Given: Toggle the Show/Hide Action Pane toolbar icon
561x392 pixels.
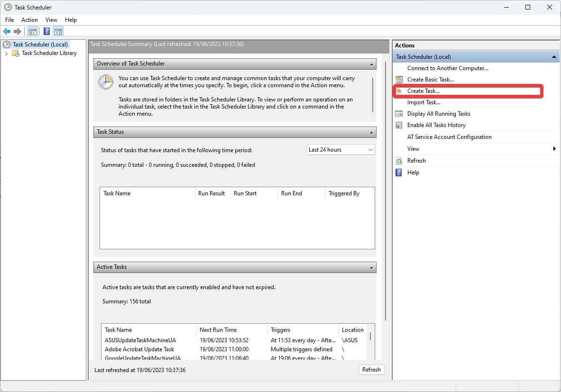Looking at the screenshot, I should point(58,32).
